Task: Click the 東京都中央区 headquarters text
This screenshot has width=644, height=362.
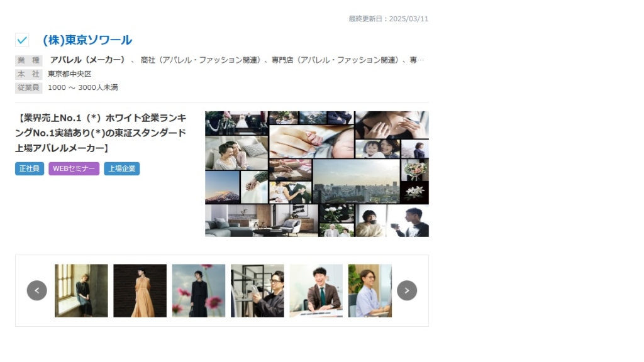Action: click(x=69, y=74)
